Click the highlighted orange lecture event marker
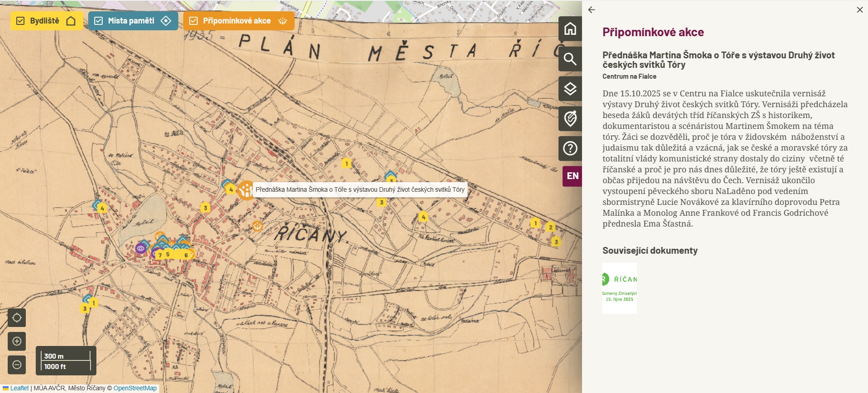The image size is (868, 393). point(246,190)
